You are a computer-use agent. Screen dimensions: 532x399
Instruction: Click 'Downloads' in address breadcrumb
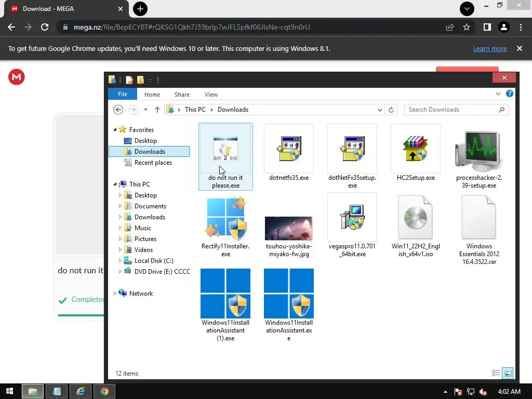click(233, 110)
